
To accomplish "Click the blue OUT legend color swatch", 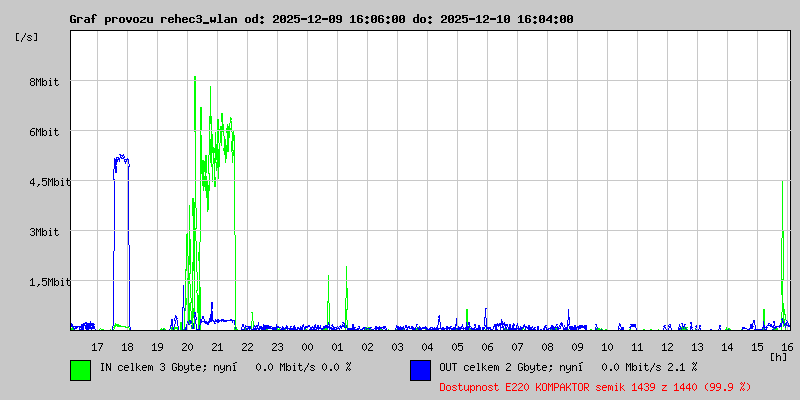I will (420, 370).
